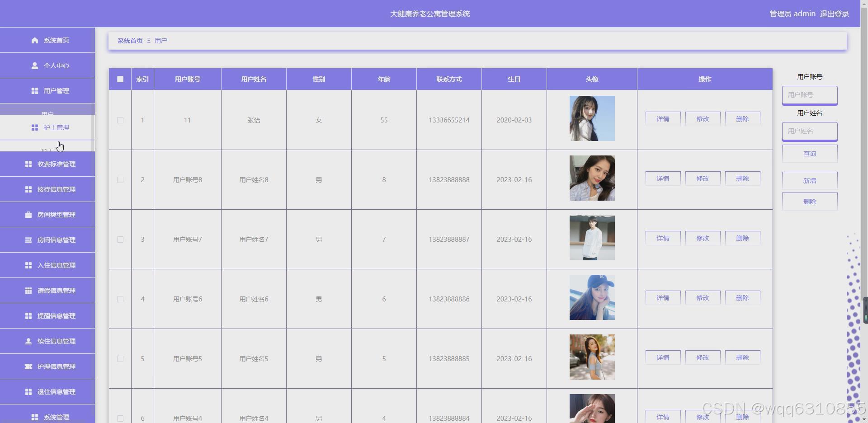Click 删除 for 用户账号7 row
This screenshot has width=868, height=423.
point(742,238)
